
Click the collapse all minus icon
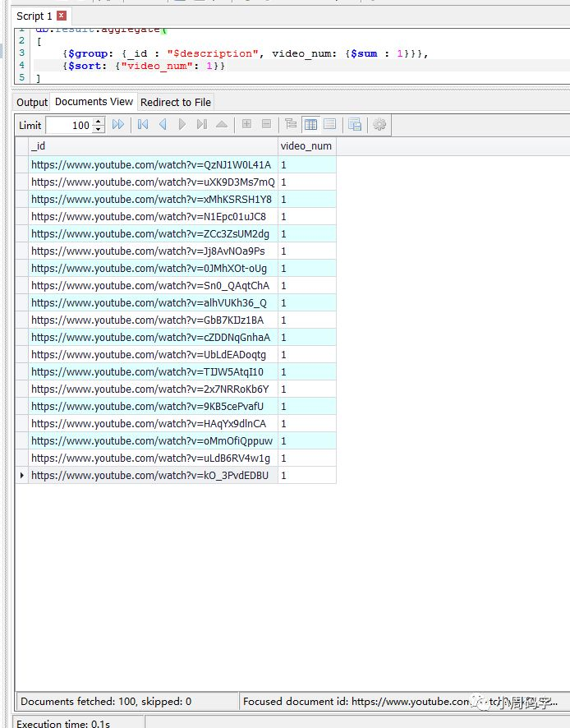[266, 124]
